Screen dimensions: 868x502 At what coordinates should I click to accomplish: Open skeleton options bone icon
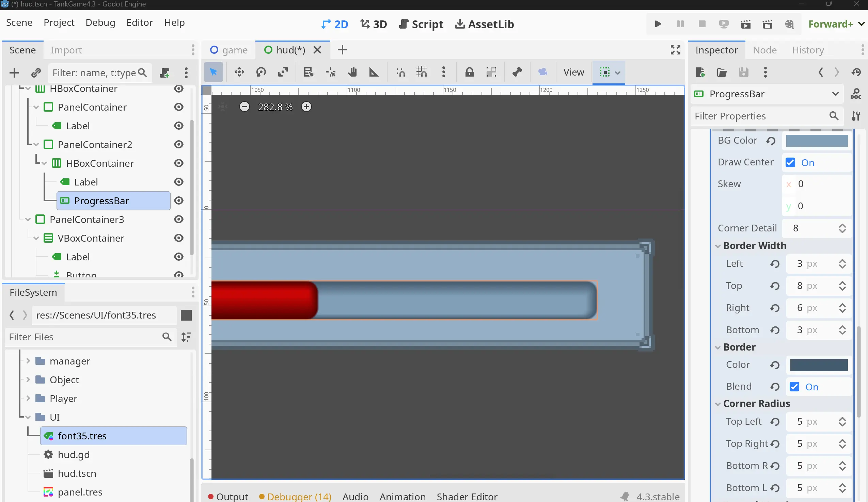[x=517, y=72]
